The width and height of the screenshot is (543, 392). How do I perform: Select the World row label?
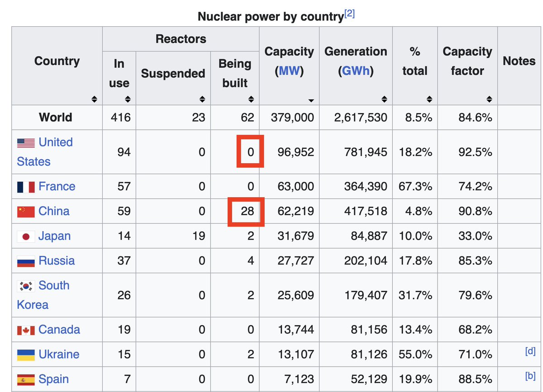pos(55,118)
